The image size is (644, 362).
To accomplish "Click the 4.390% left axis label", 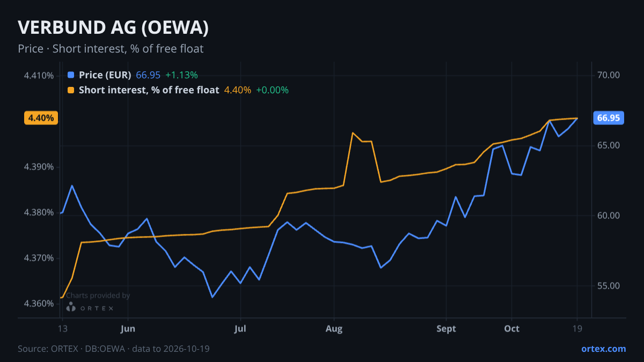I will pos(39,167).
